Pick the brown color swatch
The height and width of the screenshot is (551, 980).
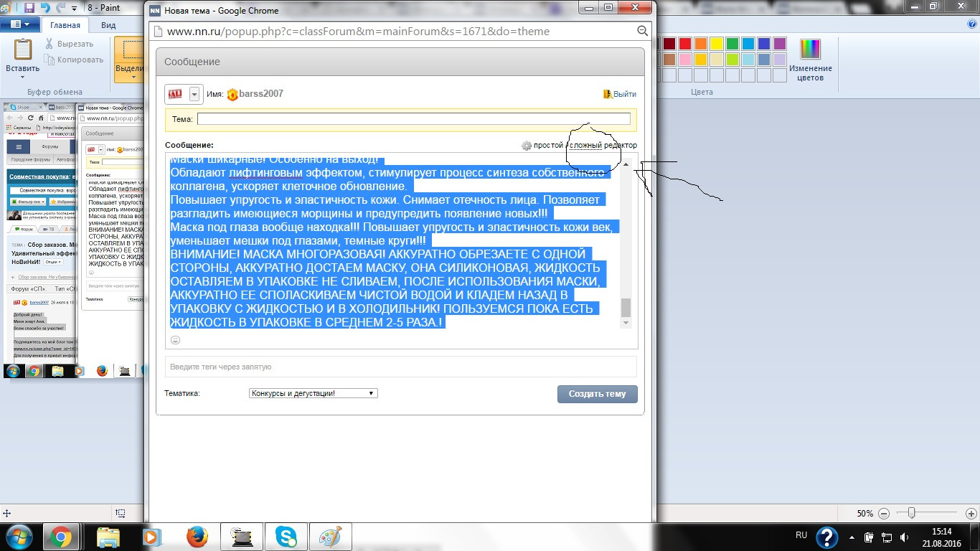pos(669,60)
